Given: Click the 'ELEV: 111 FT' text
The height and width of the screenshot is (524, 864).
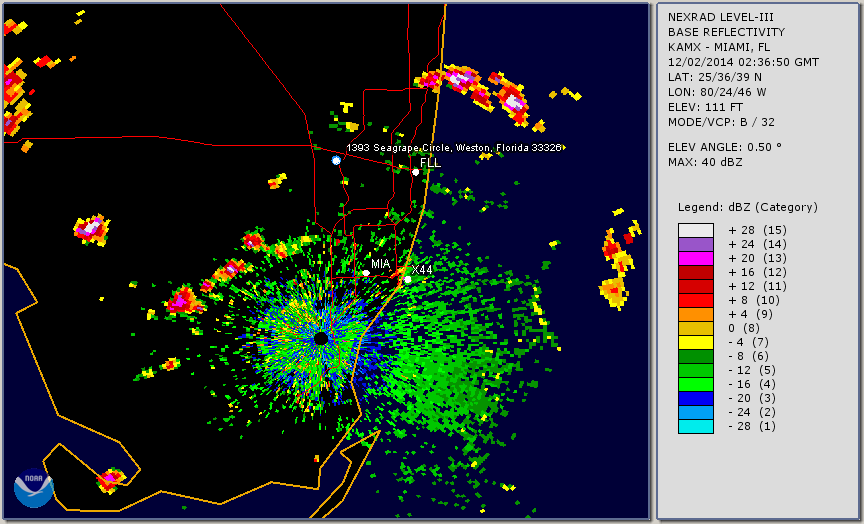Looking at the screenshot, I should pyautogui.click(x=705, y=107).
